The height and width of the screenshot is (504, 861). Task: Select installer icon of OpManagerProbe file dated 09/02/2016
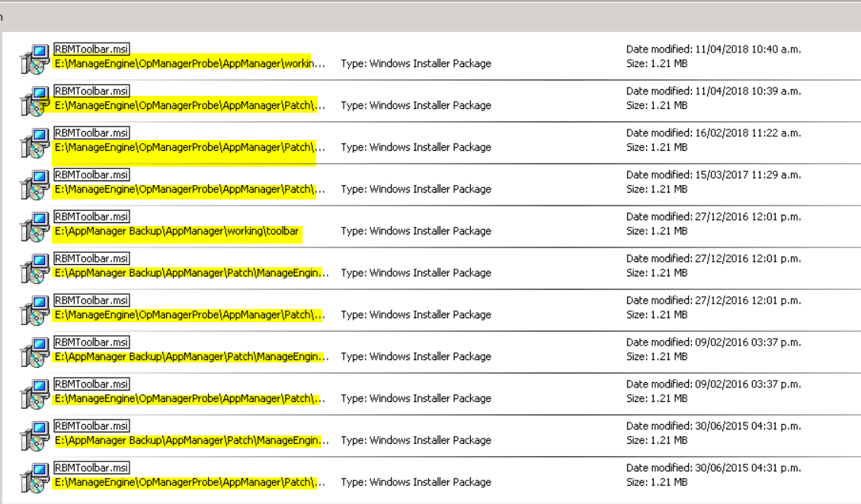point(34,394)
